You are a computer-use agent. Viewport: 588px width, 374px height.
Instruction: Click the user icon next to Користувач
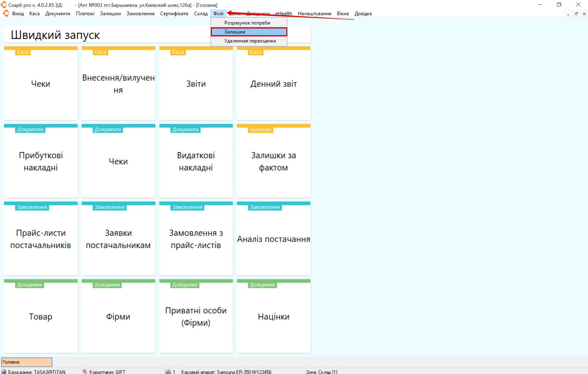click(85, 372)
